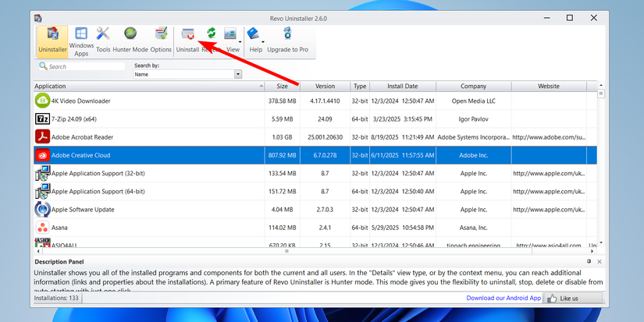Sort list by Size column

click(282, 86)
